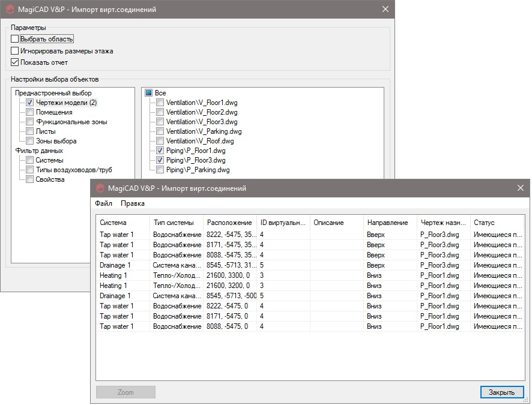Select Чертежи модели (2) tree item
The height and width of the screenshot is (405, 532).
[65, 103]
